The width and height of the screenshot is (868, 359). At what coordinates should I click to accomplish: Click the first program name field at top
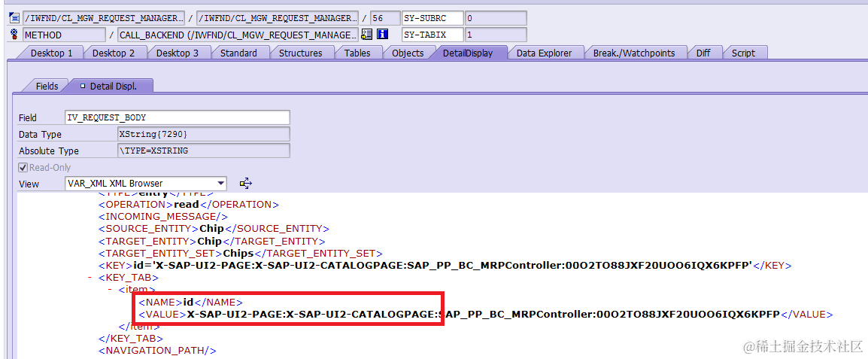[104, 18]
